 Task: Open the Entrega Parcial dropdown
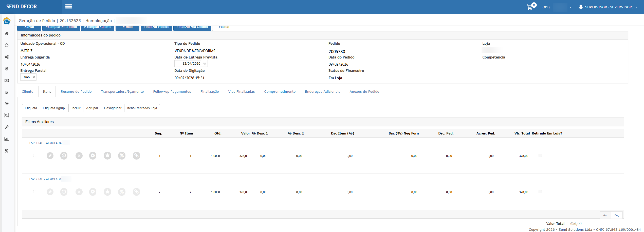point(28,77)
